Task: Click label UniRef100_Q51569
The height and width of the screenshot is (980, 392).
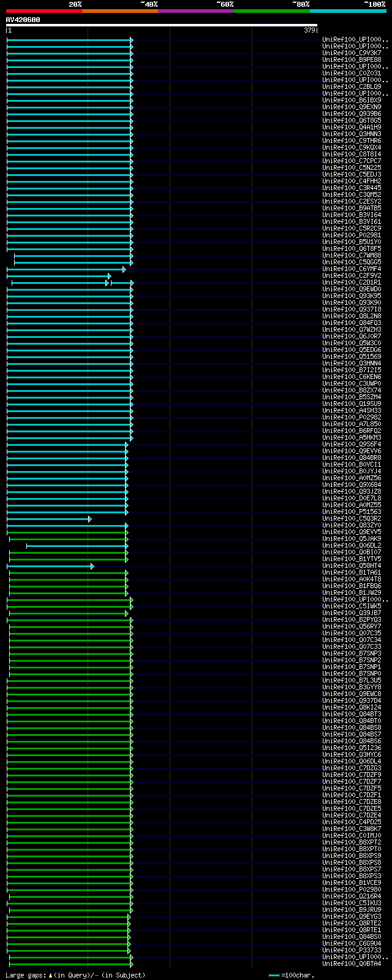Action: [352, 357]
